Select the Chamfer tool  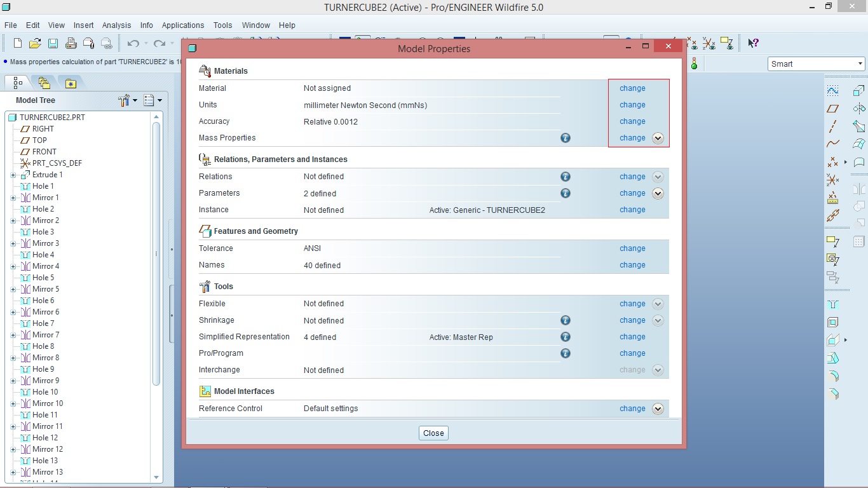833,394
